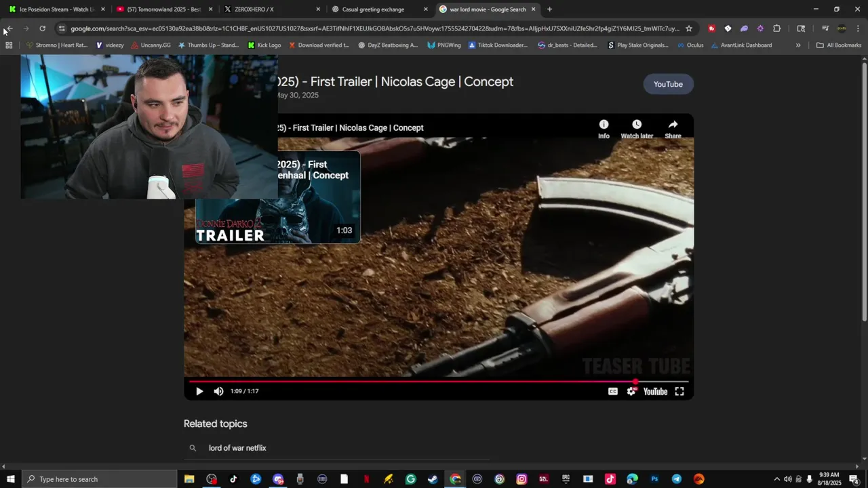Open Chrome apps grid in bookmarks bar
Viewport: 868px width, 488px height.
[x=9, y=45]
